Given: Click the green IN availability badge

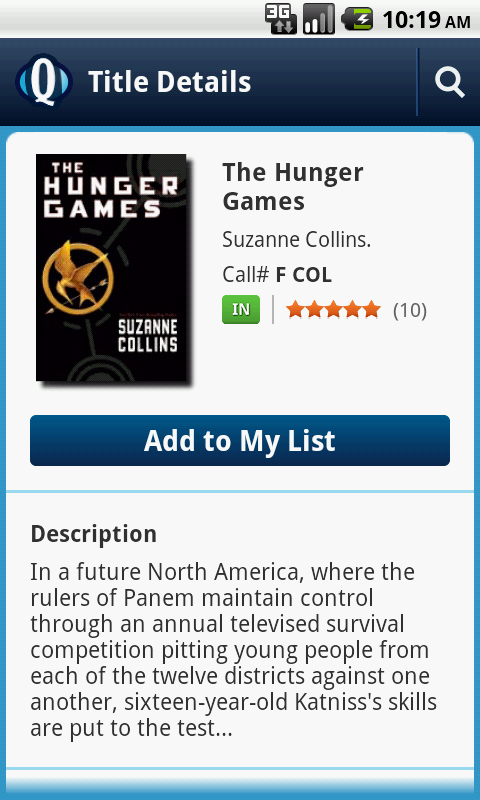Looking at the screenshot, I should coord(241,309).
